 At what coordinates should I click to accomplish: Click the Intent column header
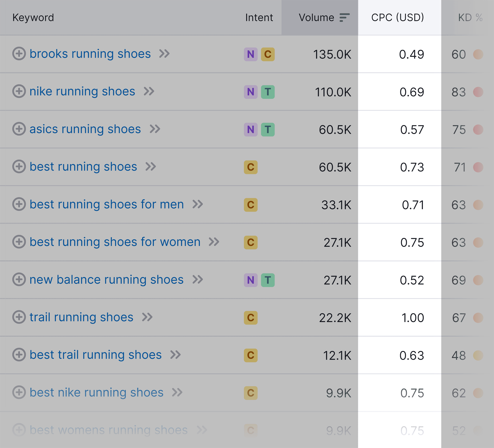pos(259,17)
